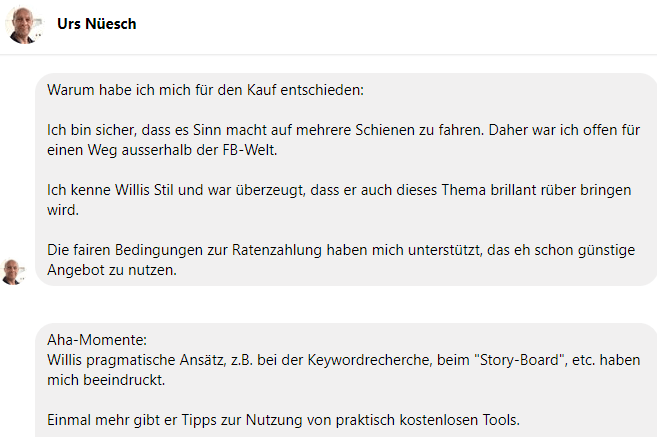Click the line 'mich beeindruckt.'
This screenshot has width=657, height=437.
[106, 380]
